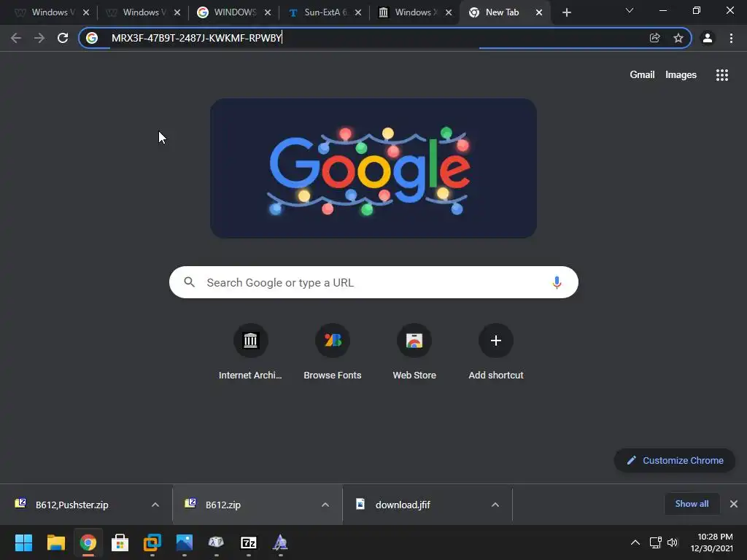
Task: Open Browse Fonts shortcut
Action: tap(333, 351)
